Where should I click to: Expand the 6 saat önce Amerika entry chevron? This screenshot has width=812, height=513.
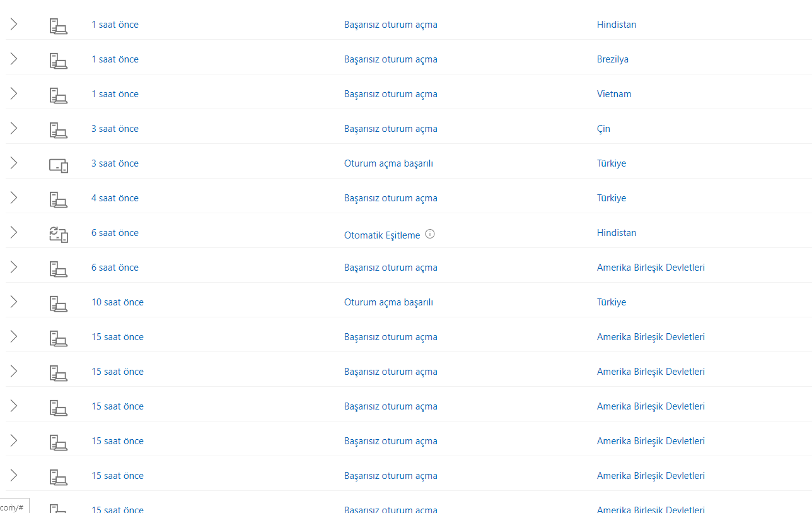tap(14, 268)
